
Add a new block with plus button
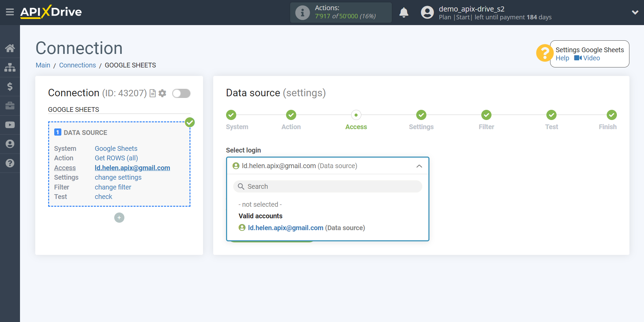pyautogui.click(x=119, y=218)
